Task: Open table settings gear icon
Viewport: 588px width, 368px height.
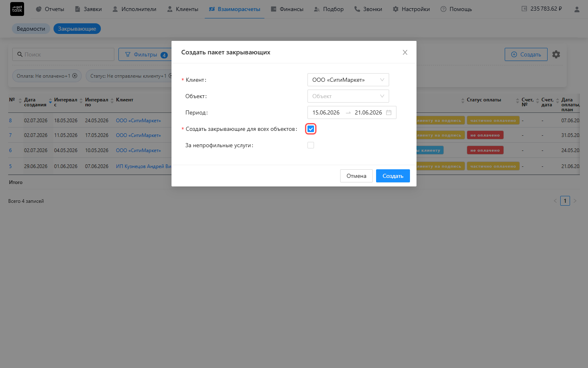Action: pos(556,54)
